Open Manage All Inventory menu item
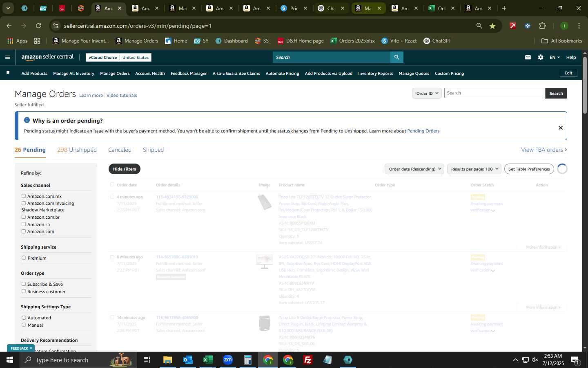This screenshot has width=588, height=368. pyautogui.click(x=73, y=74)
